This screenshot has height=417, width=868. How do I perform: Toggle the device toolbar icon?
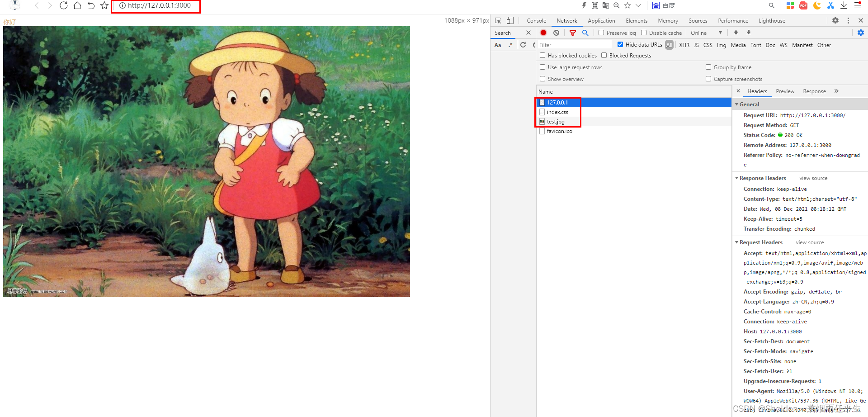tap(510, 20)
